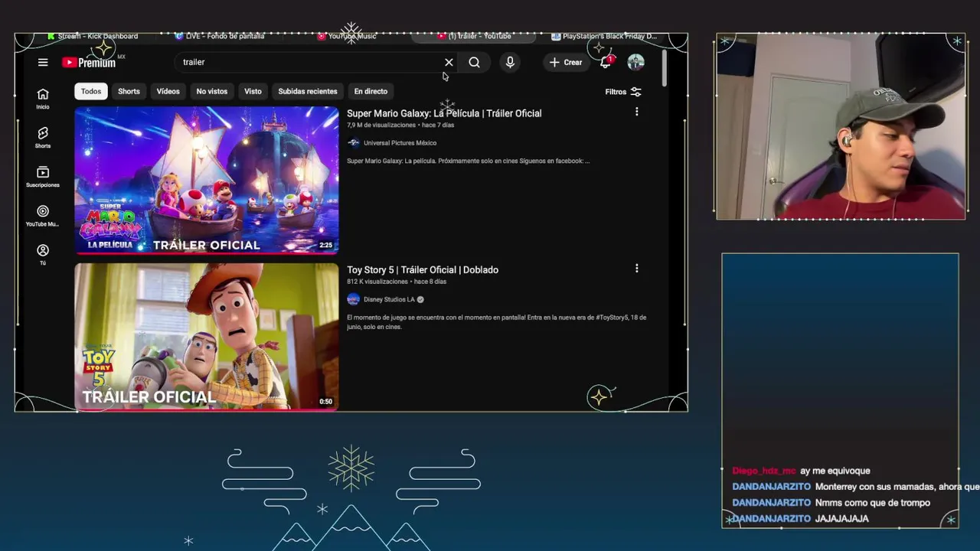Open the account avatar menu
Image resolution: width=980 pixels, height=551 pixels.
(635, 63)
